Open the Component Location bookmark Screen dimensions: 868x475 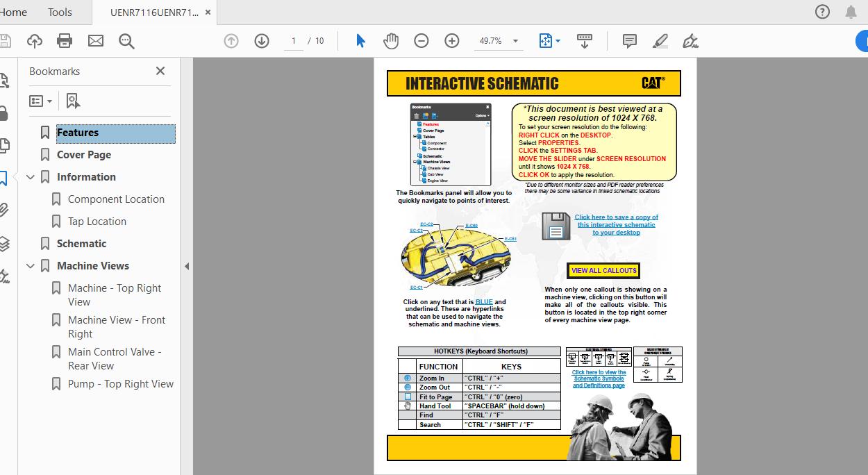click(x=116, y=199)
